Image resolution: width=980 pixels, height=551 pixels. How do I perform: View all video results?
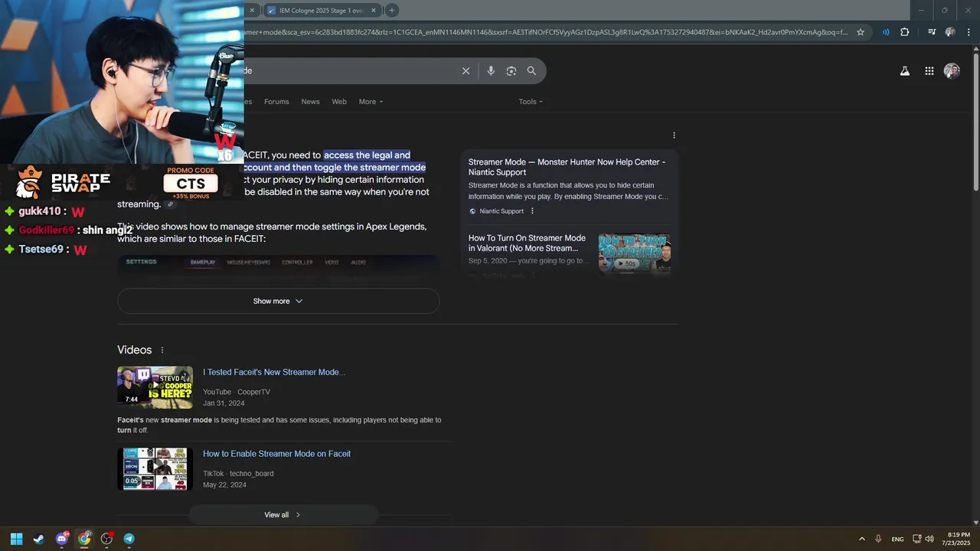coord(283,515)
